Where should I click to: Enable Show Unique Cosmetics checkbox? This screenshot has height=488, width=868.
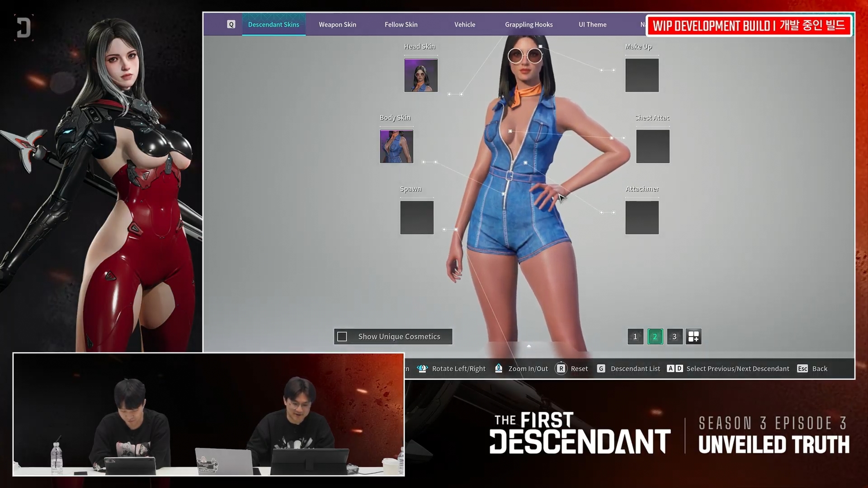tap(342, 337)
